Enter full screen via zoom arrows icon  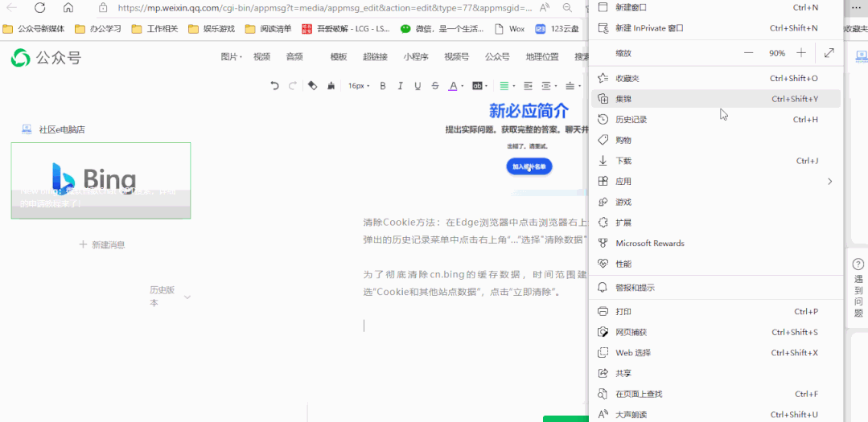pyautogui.click(x=829, y=53)
